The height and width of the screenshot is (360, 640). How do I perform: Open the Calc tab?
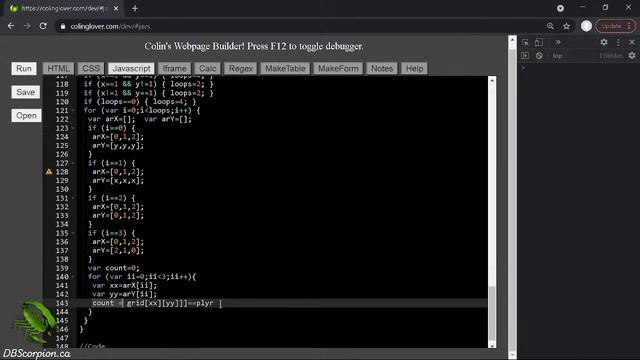[207, 69]
